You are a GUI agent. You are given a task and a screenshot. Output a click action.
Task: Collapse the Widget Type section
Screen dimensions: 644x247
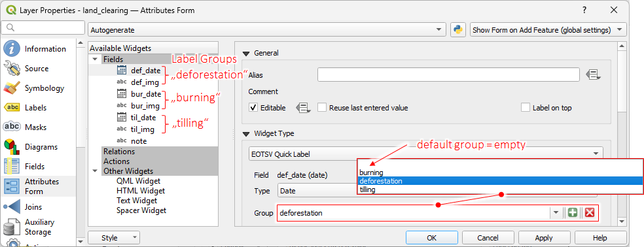[x=247, y=133]
